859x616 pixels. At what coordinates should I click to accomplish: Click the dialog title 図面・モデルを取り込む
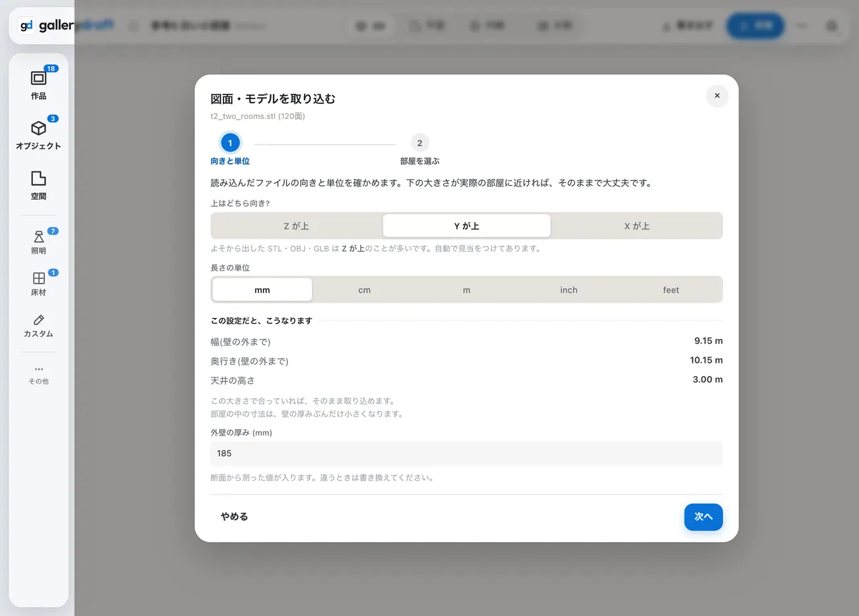click(x=273, y=98)
